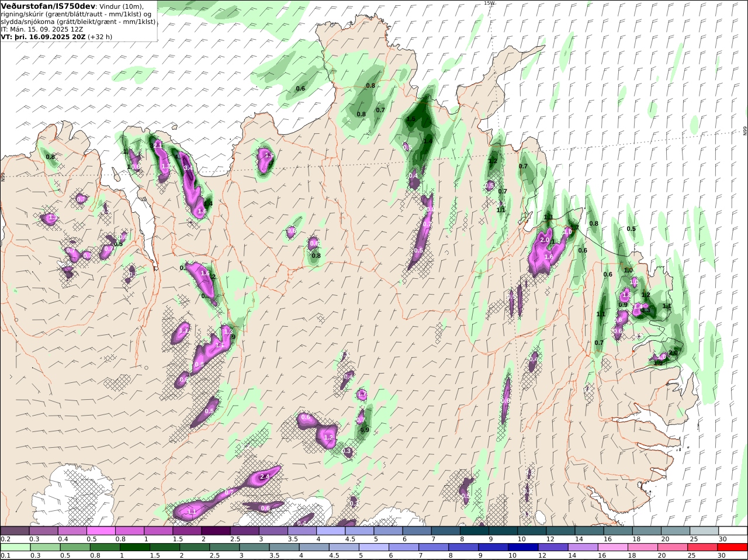Select upper legend white swatch labeled 30
748x560 pixels.
(733, 530)
